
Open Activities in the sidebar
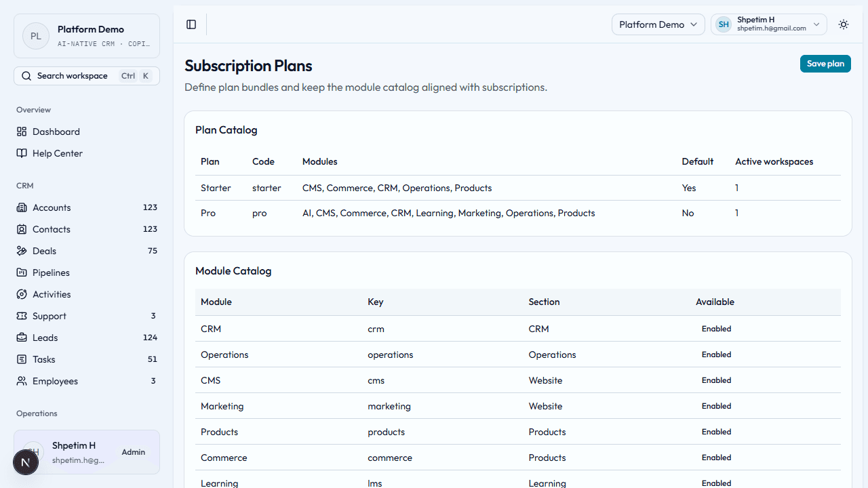[50, 294]
